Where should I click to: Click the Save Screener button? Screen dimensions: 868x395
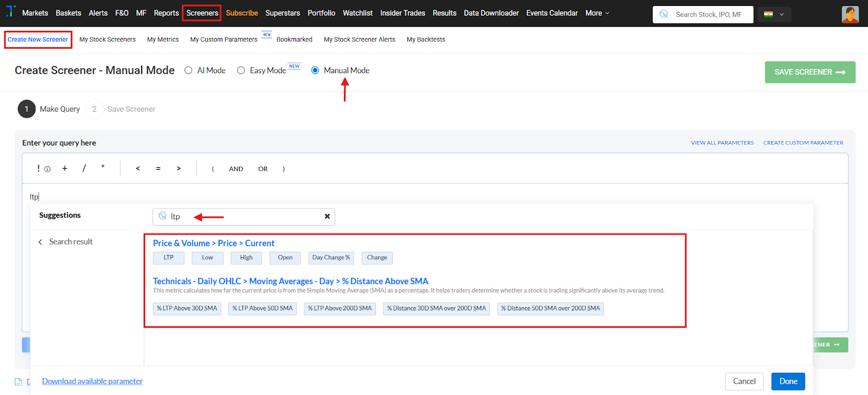[809, 72]
